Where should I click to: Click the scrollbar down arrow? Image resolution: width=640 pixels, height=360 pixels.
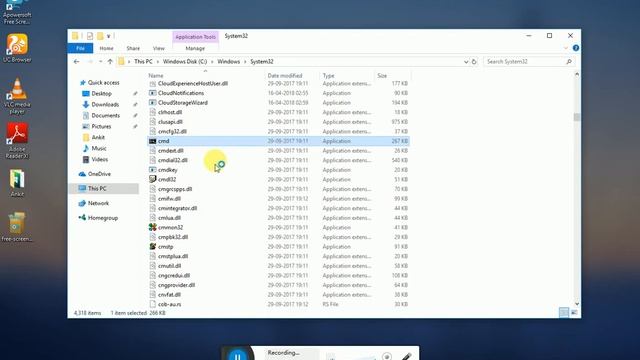pos(576,304)
